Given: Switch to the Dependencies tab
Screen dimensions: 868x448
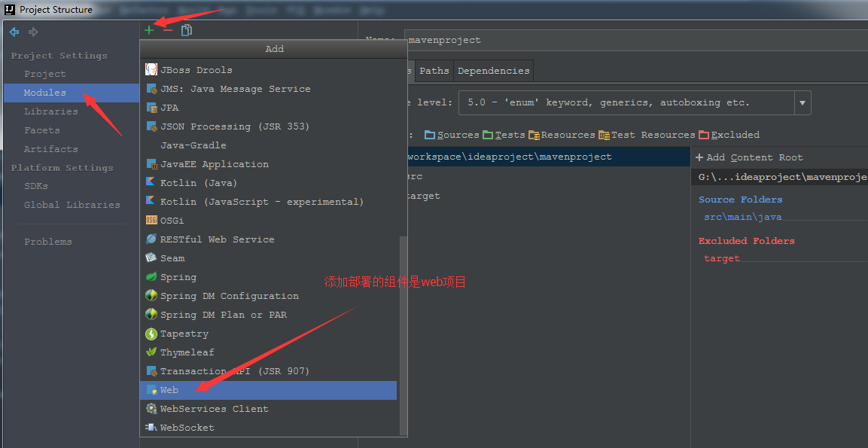Looking at the screenshot, I should [x=493, y=71].
